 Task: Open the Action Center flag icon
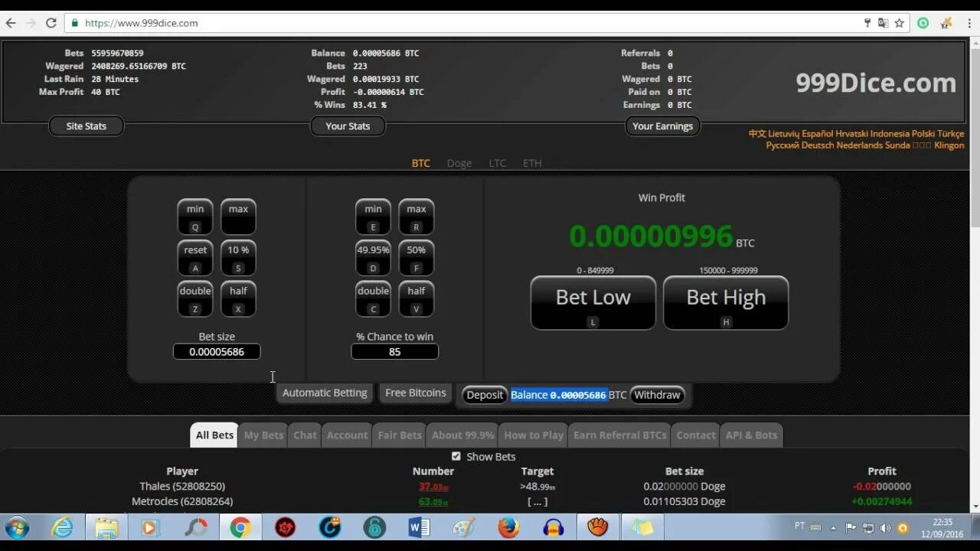[x=851, y=528]
